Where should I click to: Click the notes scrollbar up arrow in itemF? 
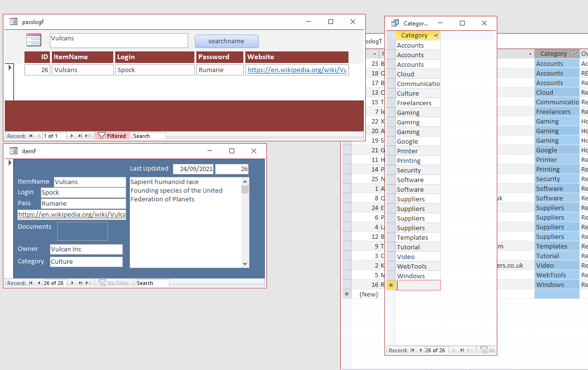[245, 182]
